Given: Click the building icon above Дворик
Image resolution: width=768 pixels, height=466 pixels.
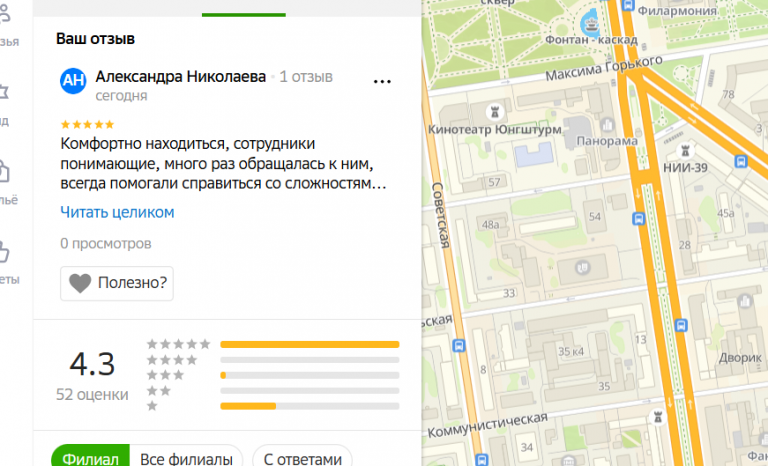Looking at the screenshot, I should coord(744,300).
